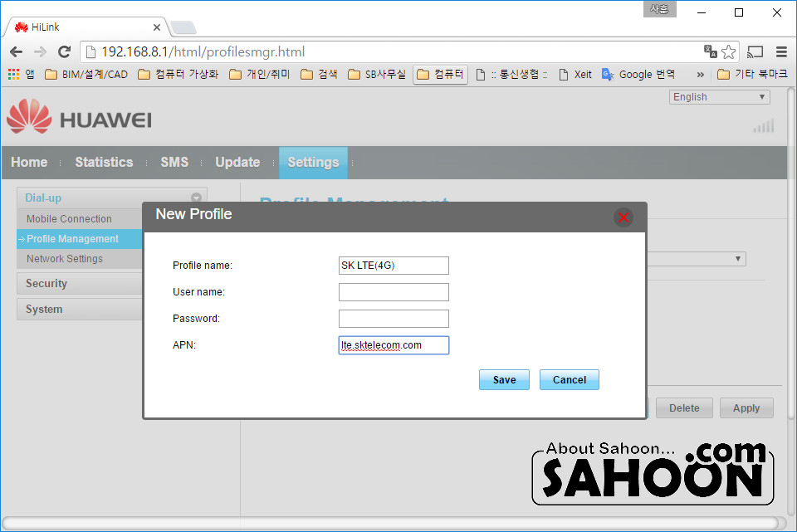Image resolution: width=797 pixels, height=532 pixels.
Task: Open the English language dropdown
Action: (719, 97)
